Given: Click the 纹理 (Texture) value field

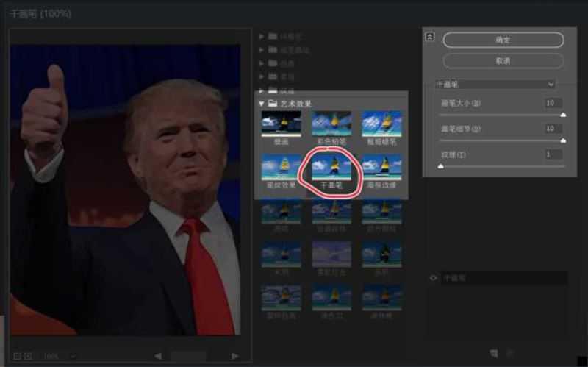Looking at the screenshot, I should (x=553, y=154).
